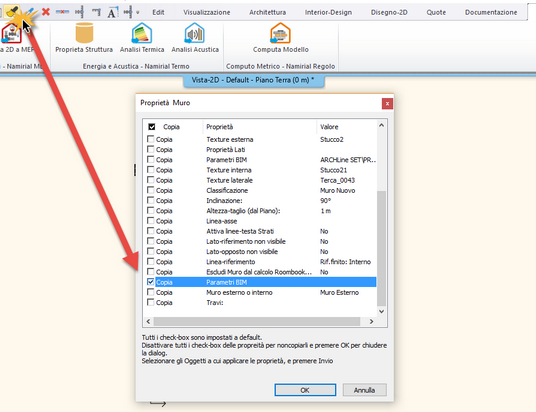This screenshot has width=536, height=412.
Task: Open the Architettura ribbon tab
Action: 267,12
